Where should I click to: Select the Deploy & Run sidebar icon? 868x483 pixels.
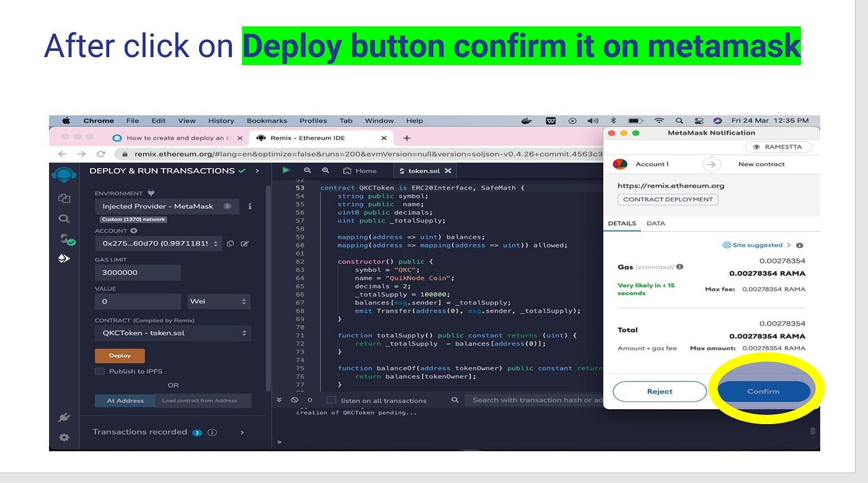[x=64, y=259]
